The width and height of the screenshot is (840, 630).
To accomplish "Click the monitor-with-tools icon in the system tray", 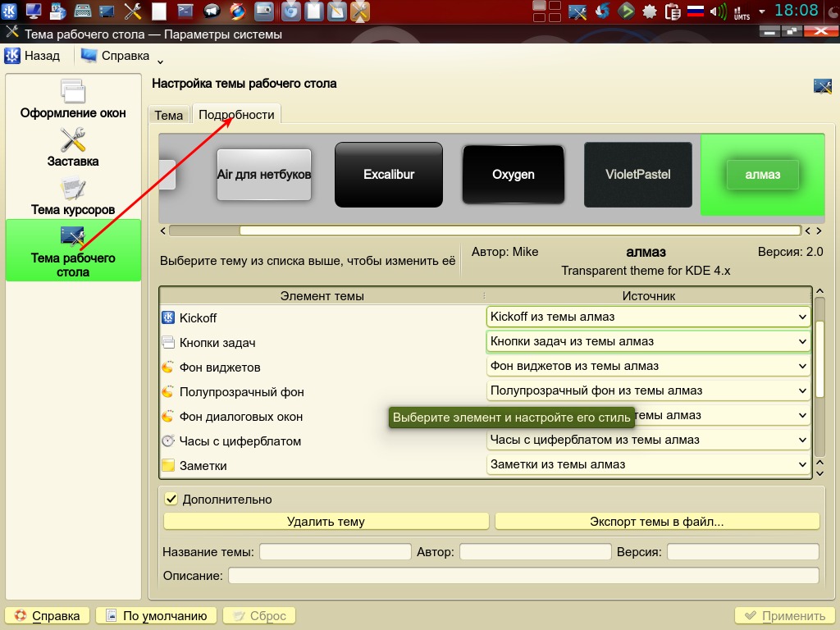I will click(x=577, y=11).
